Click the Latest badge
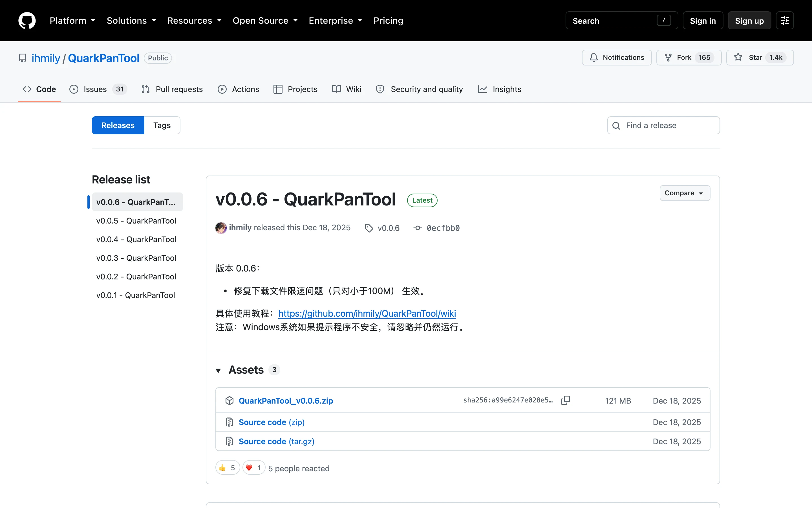Viewport: 812px width, 508px height. [x=422, y=200]
